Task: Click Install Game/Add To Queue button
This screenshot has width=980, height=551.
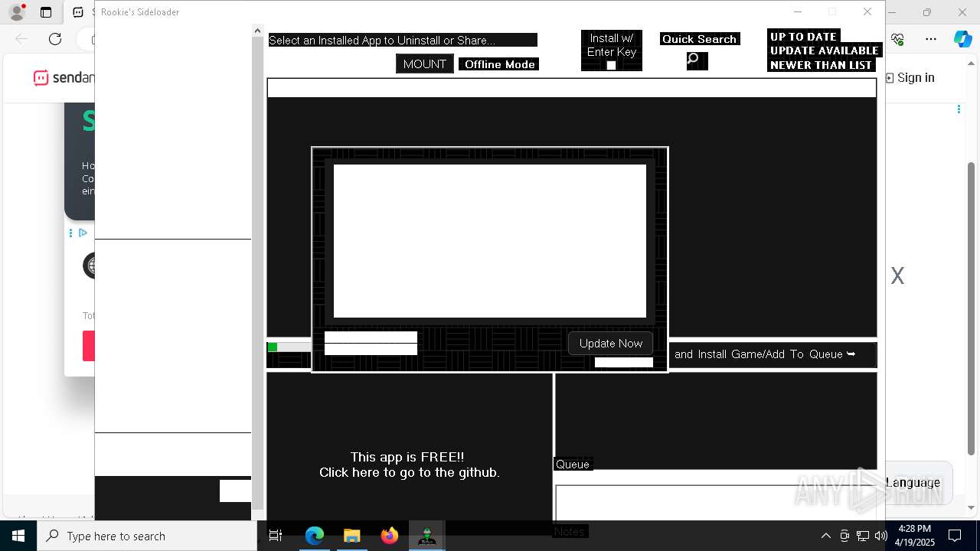Action: coord(772,354)
